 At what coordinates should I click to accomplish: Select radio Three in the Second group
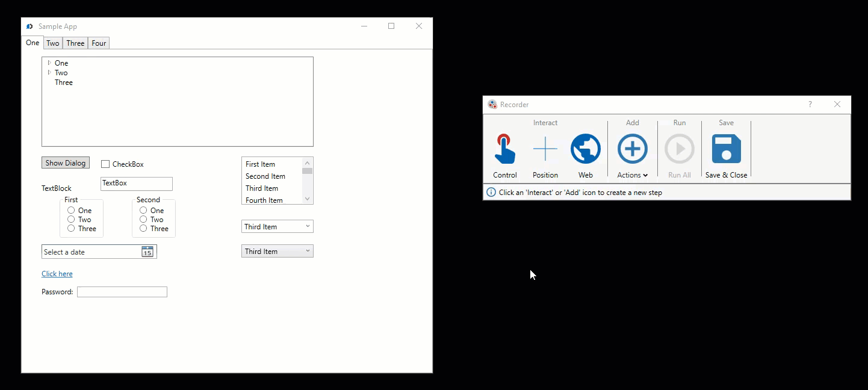click(x=143, y=228)
